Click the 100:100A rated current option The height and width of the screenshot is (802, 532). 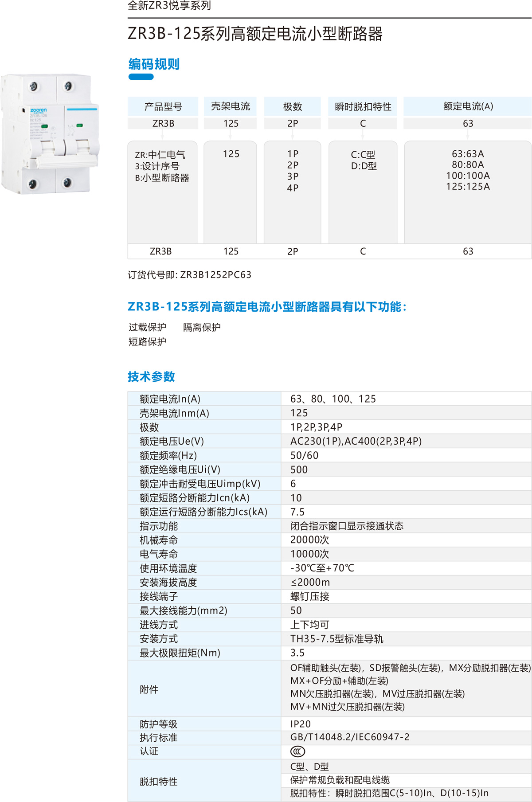point(468,176)
